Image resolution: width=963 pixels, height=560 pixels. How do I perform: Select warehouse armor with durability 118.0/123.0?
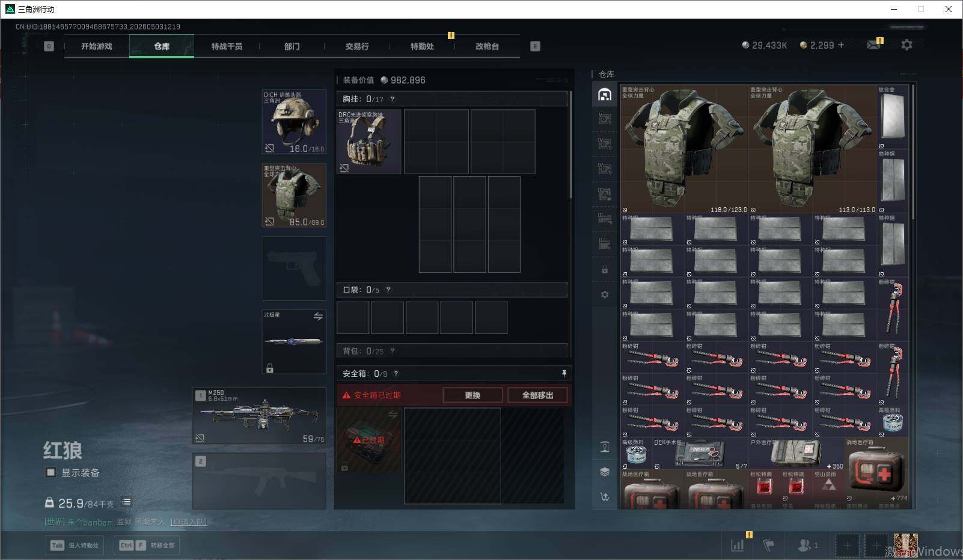click(x=684, y=150)
